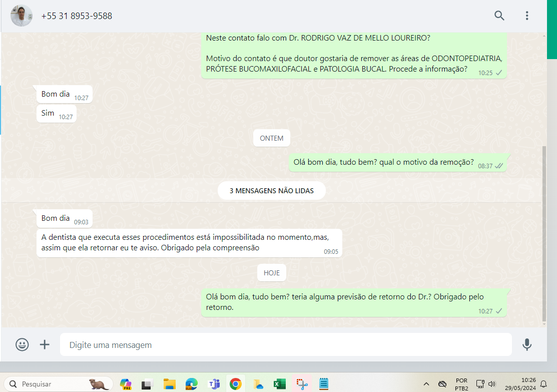Select the 'Bom dia' message at 10:27
Viewport: 557px width, 392px height.
pyautogui.click(x=64, y=94)
